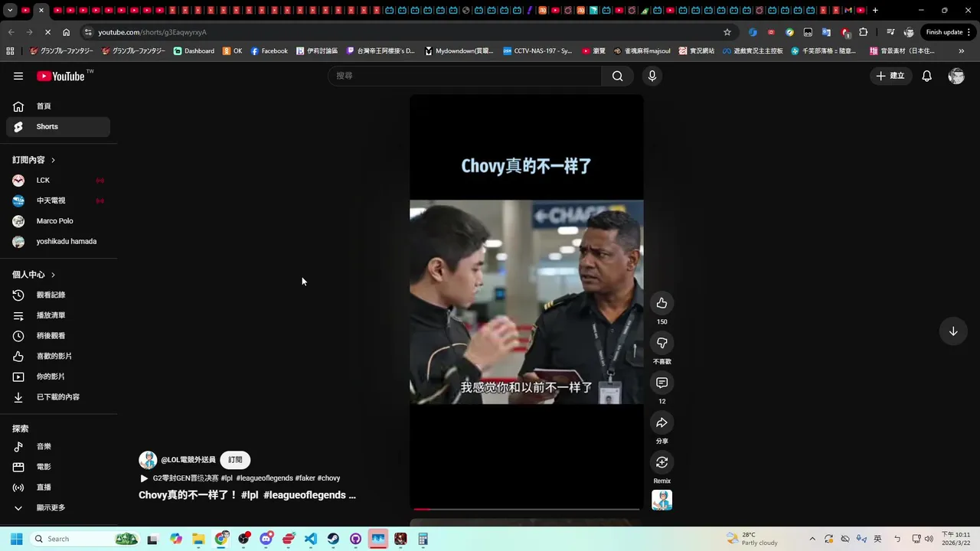980x551 pixels.
Task: Open the YouTube hamburger guide menu
Action: pos(18,76)
